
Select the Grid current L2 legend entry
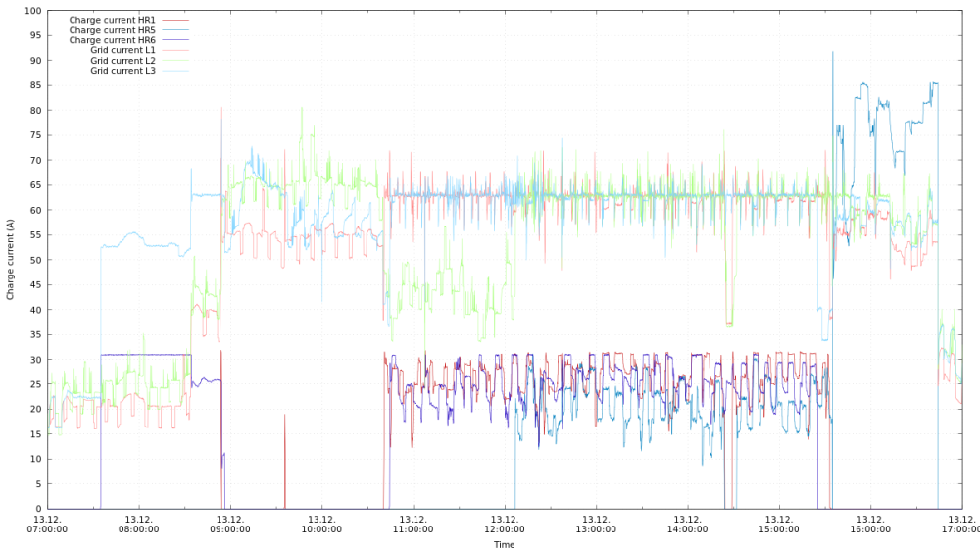click(x=122, y=61)
